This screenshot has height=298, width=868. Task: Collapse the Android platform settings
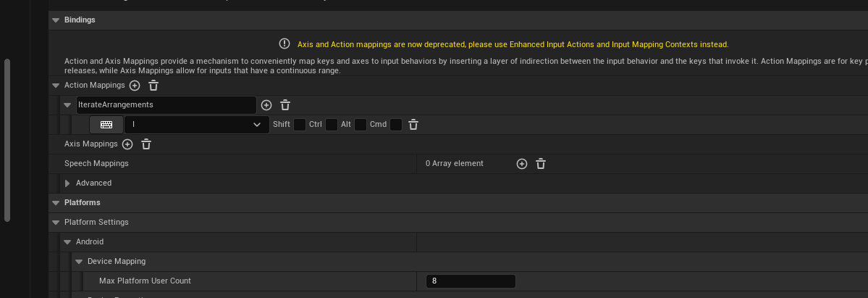[x=67, y=241]
